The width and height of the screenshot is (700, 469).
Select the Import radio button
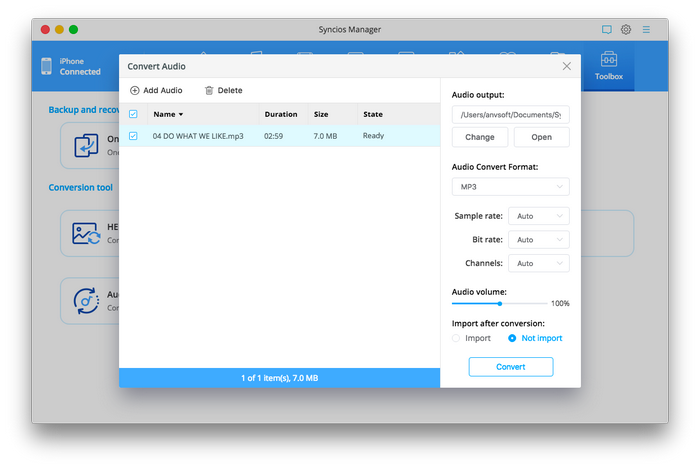[x=456, y=338]
